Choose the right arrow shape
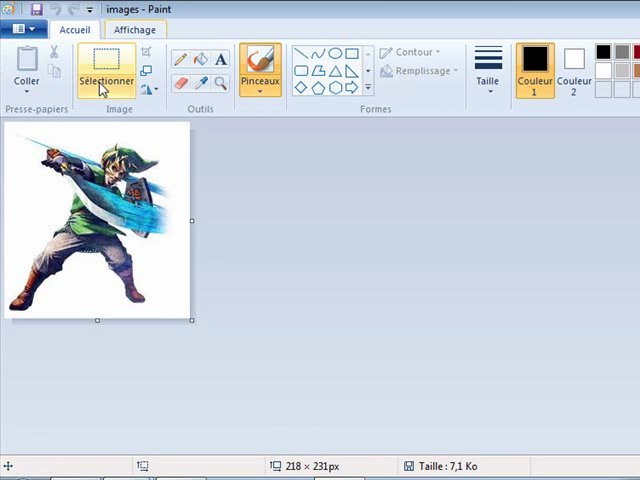The height and width of the screenshot is (480, 640). tap(352, 87)
